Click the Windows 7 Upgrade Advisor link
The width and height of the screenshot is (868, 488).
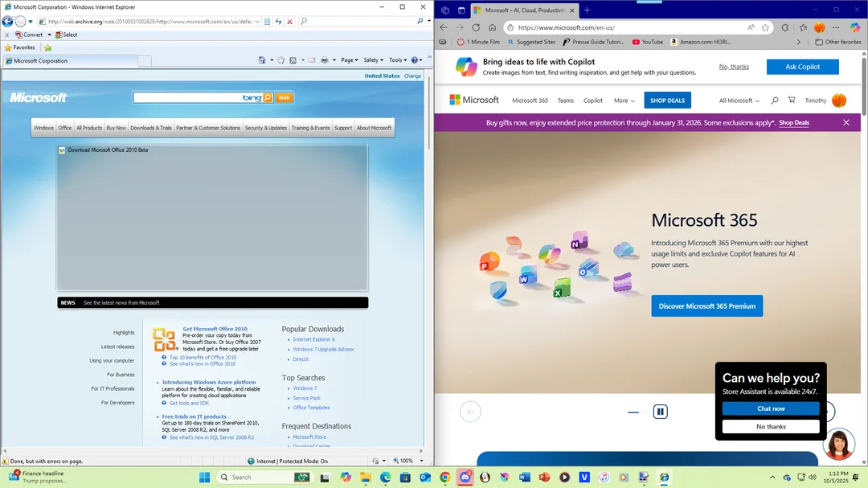323,350
